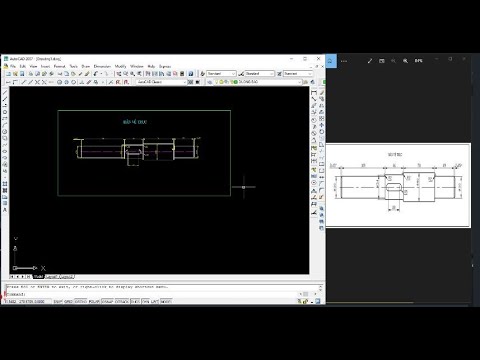The width and height of the screenshot is (480, 360).
Task: Toggle ORTHO mode in status bar
Action: click(x=80, y=301)
